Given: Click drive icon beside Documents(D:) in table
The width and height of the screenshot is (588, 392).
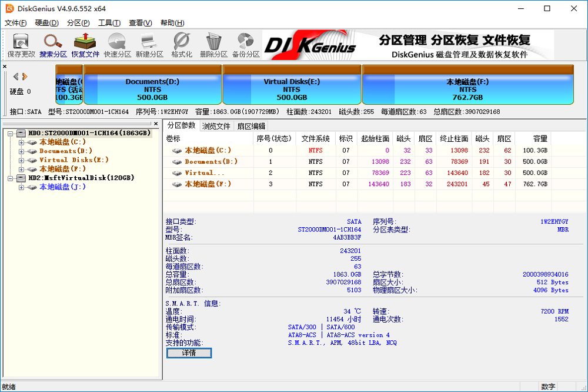Looking at the screenshot, I should (176, 162).
